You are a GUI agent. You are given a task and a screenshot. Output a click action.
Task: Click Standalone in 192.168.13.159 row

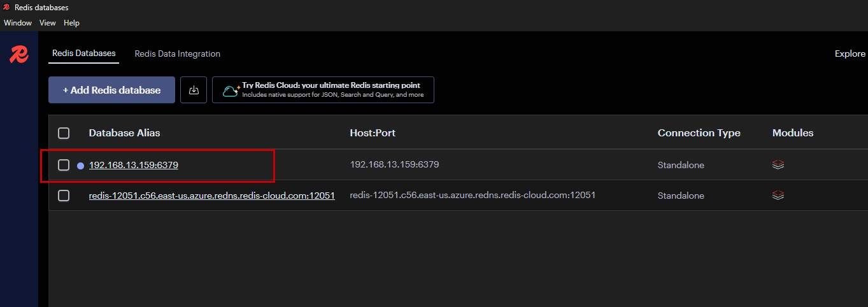(x=681, y=165)
